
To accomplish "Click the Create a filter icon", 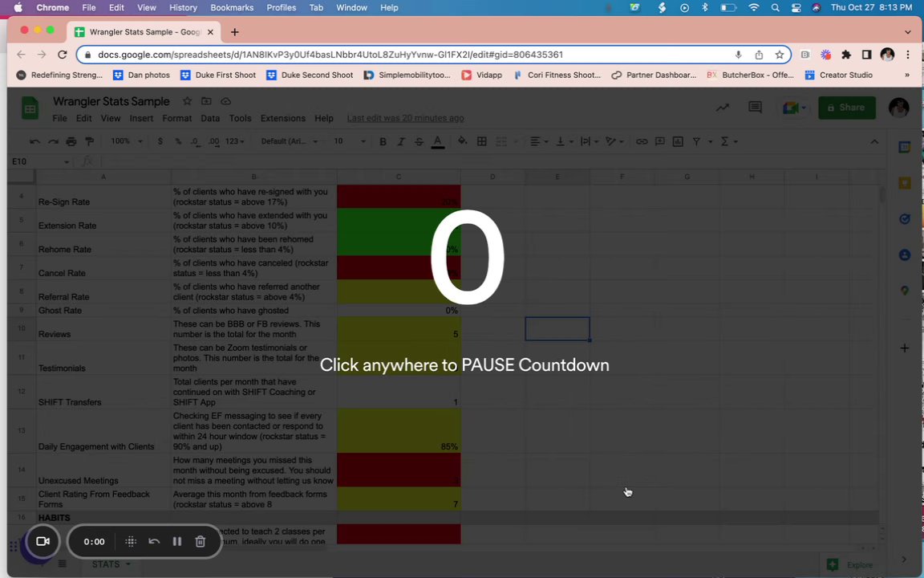I will (x=696, y=141).
